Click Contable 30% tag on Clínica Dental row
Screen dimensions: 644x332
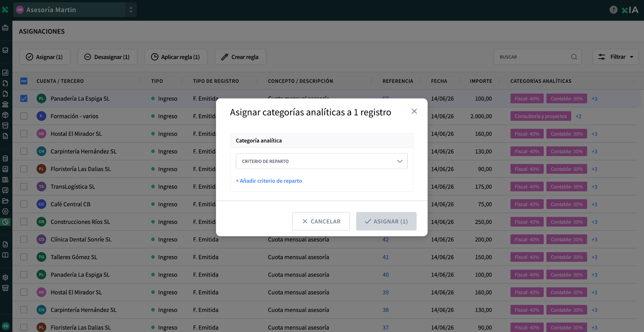(567, 239)
